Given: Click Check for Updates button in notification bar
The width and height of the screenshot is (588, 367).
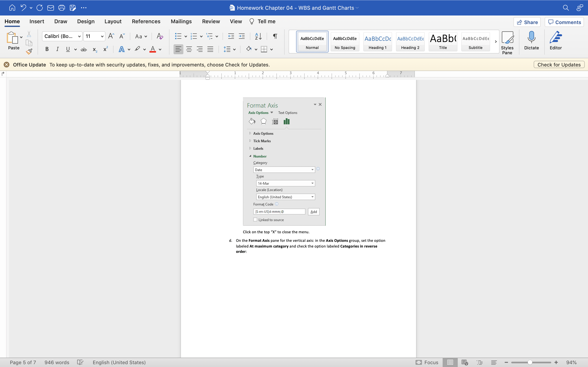Looking at the screenshot, I should 559,64.
